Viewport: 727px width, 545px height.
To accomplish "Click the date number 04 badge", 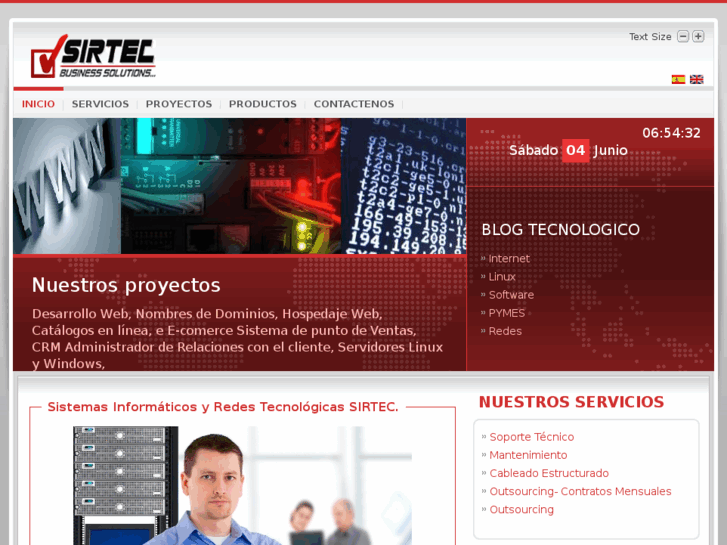I will click(x=575, y=150).
